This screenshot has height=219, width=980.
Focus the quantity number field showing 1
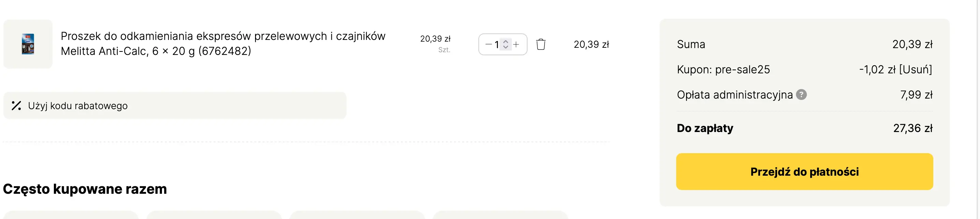[497, 45]
